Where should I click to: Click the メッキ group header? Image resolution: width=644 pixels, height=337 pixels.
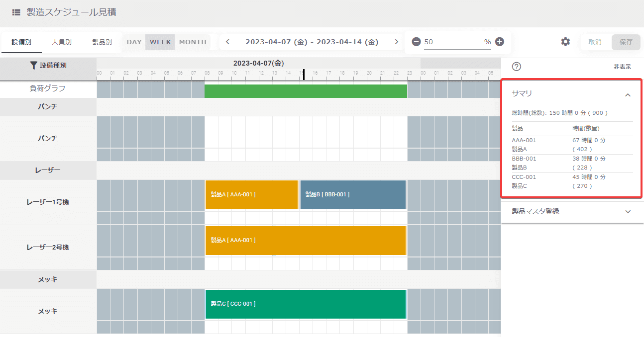click(x=48, y=280)
